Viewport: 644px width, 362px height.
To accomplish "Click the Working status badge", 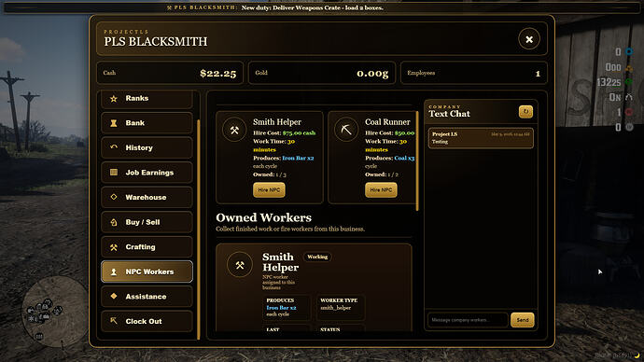I will 317,257.
